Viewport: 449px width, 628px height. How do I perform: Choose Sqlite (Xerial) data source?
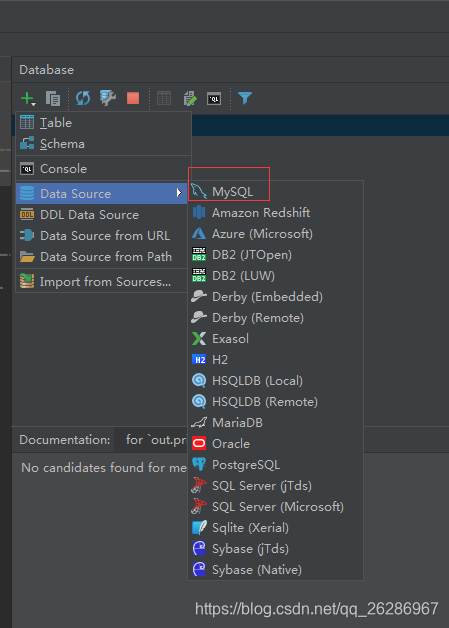pos(276,527)
